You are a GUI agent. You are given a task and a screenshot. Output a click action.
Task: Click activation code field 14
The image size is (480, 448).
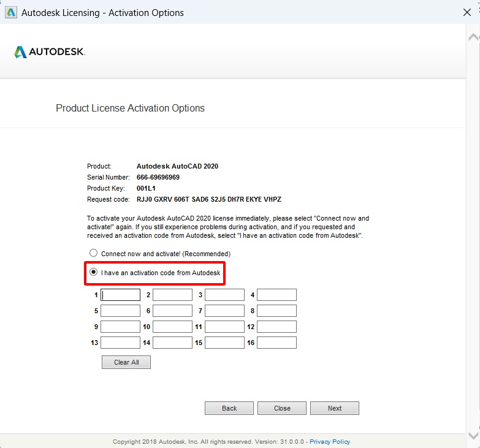172,343
